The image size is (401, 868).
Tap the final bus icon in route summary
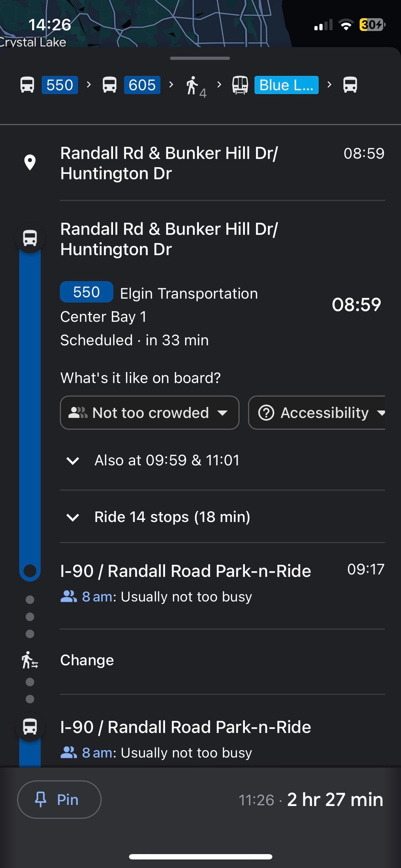pos(350,85)
